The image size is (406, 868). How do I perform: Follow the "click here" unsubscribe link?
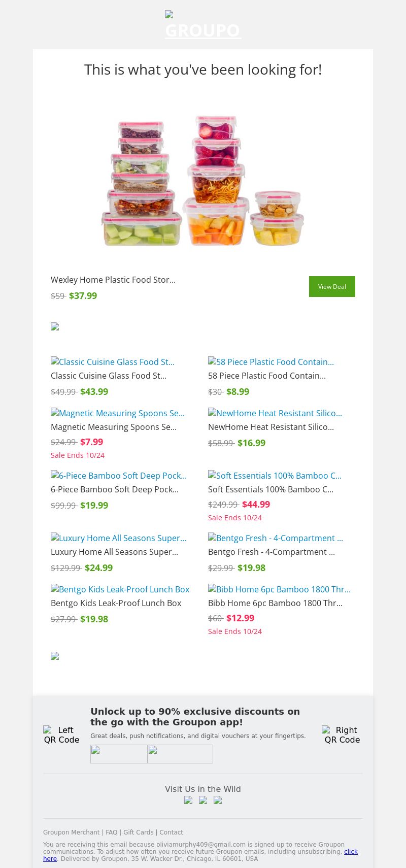(351, 852)
